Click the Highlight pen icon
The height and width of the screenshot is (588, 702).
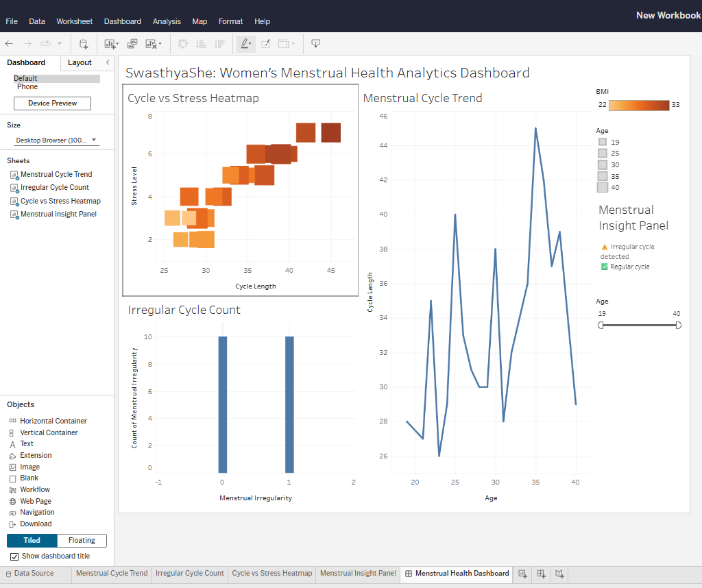click(245, 43)
